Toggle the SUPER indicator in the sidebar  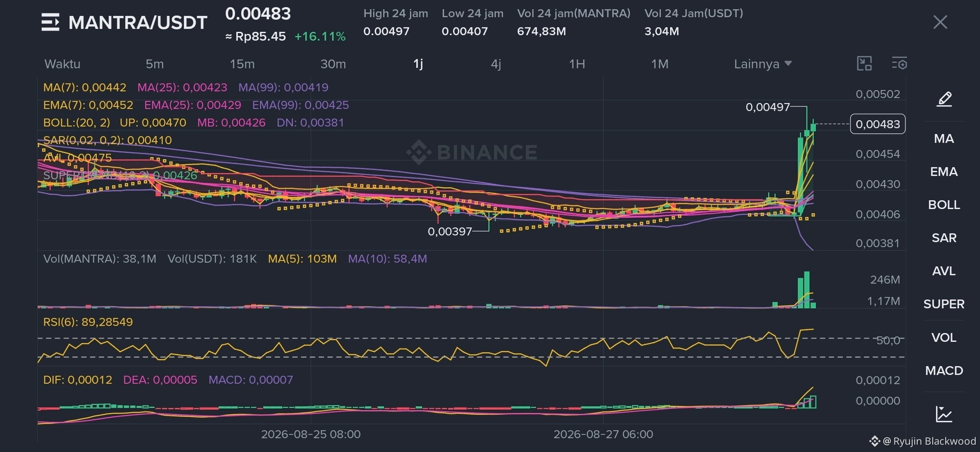pyautogui.click(x=944, y=304)
